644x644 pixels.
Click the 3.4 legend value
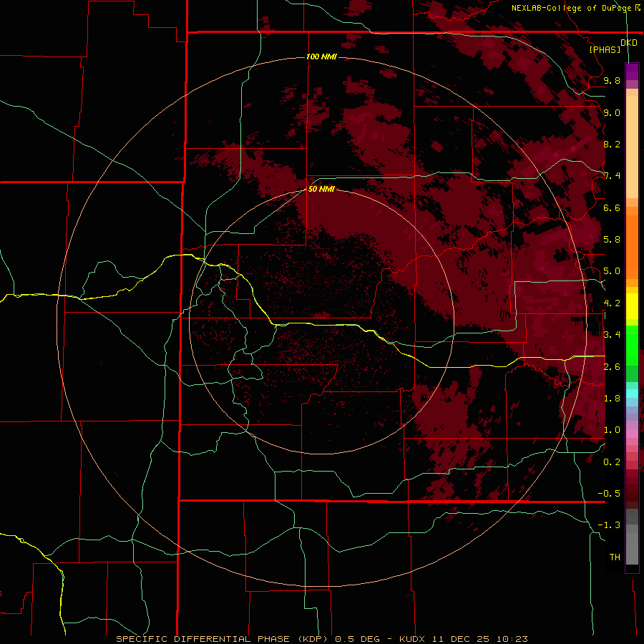(612, 335)
